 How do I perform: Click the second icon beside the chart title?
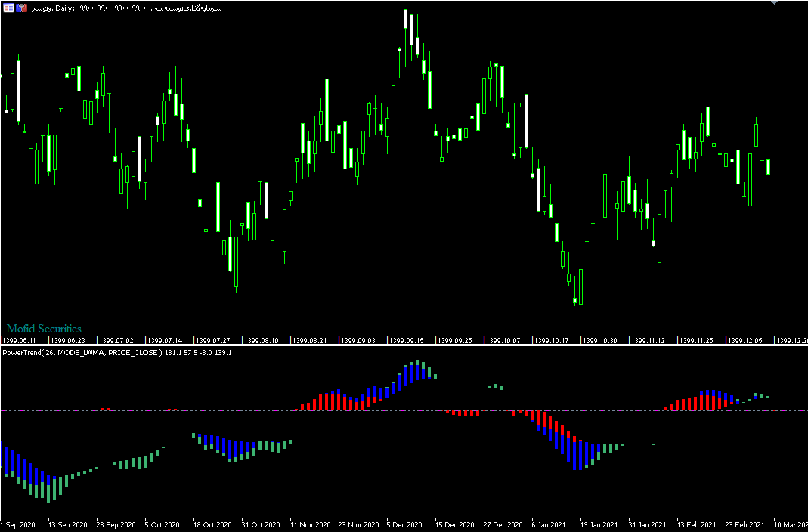(20, 8)
